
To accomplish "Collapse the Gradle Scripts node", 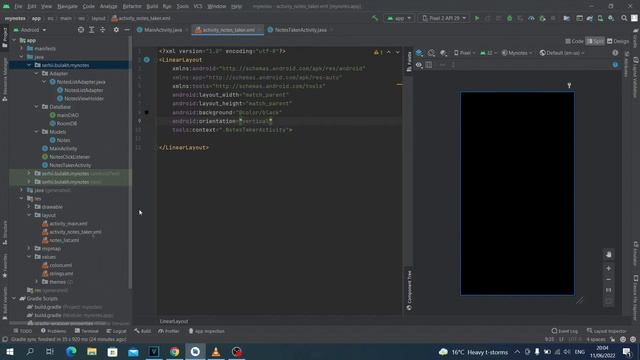I will pos(14,299).
